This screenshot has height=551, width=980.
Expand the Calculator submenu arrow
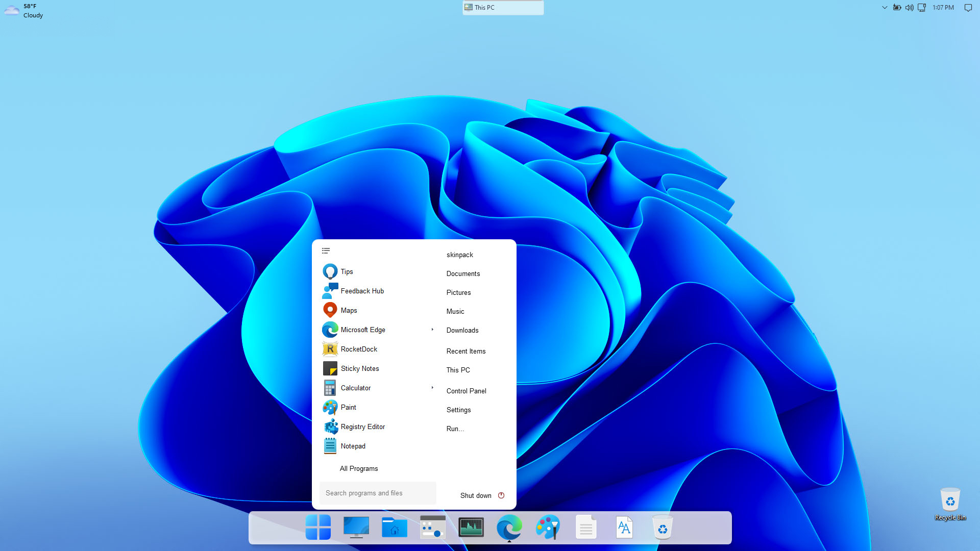click(x=432, y=388)
